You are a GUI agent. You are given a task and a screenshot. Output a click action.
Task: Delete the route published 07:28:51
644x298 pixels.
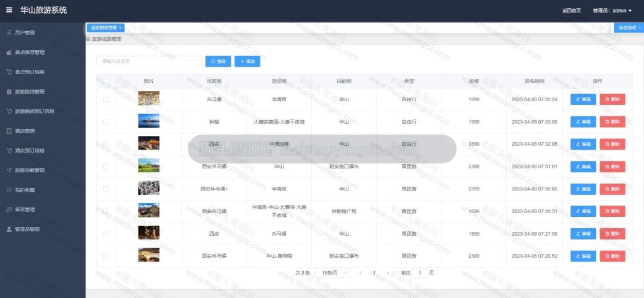point(613,211)
